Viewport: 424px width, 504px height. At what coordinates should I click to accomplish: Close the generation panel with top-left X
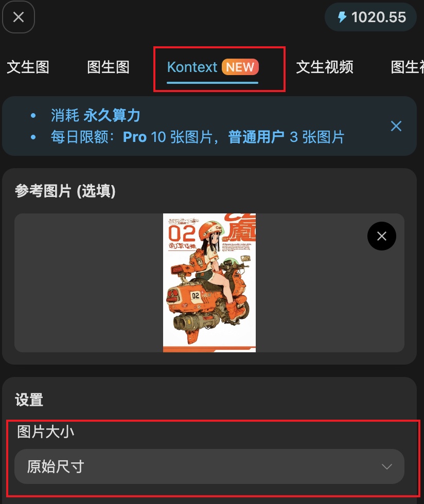click(19, 17)
